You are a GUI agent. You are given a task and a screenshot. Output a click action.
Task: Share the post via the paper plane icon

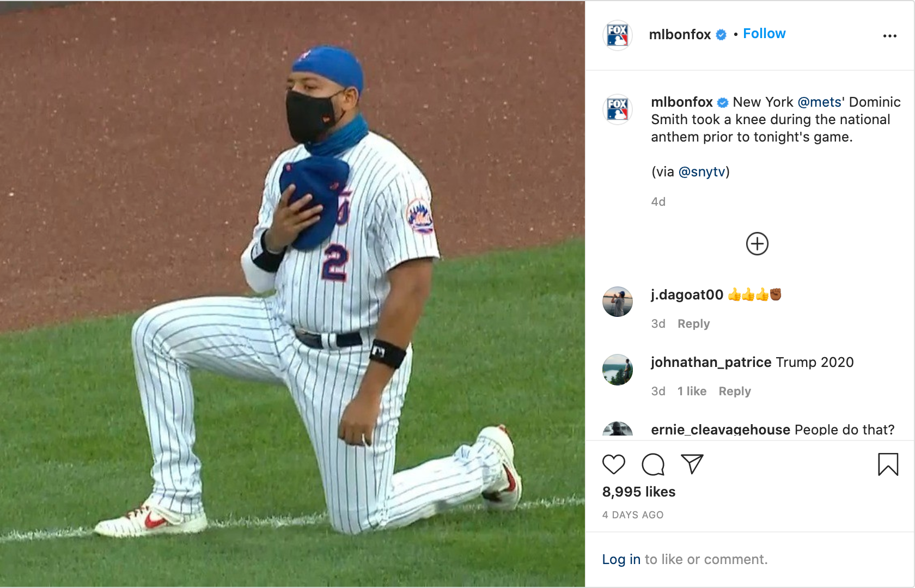point(692,465)
